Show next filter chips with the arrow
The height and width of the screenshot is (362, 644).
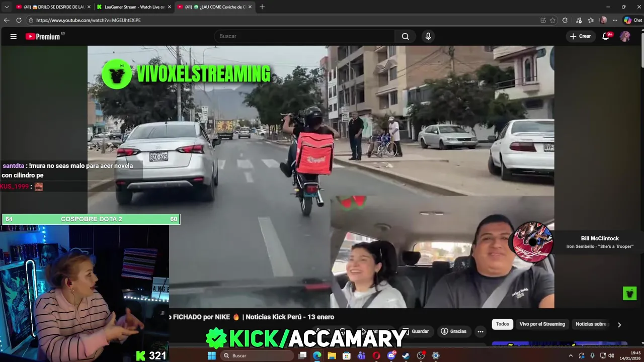point(619,325)
